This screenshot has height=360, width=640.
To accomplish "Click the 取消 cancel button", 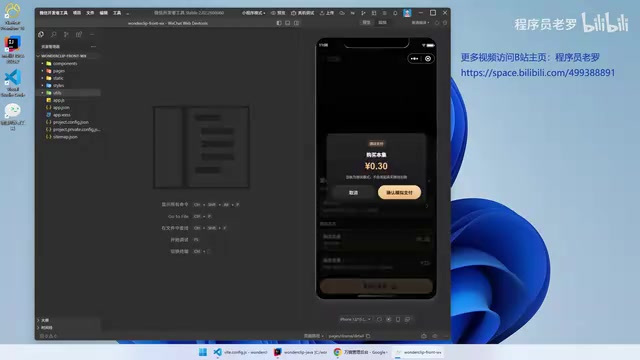I will point(353,192).
